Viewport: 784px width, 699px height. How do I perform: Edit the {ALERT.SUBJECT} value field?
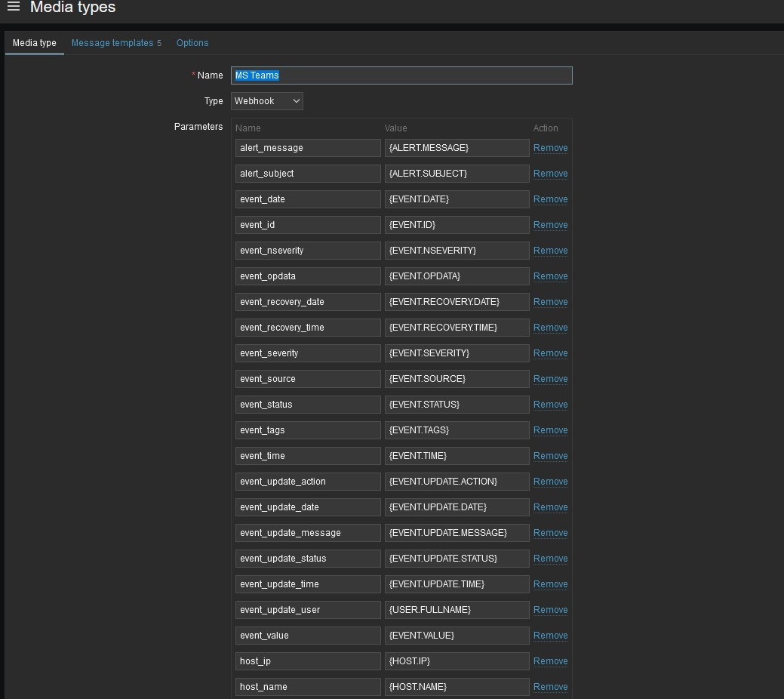tap(457, 174)
